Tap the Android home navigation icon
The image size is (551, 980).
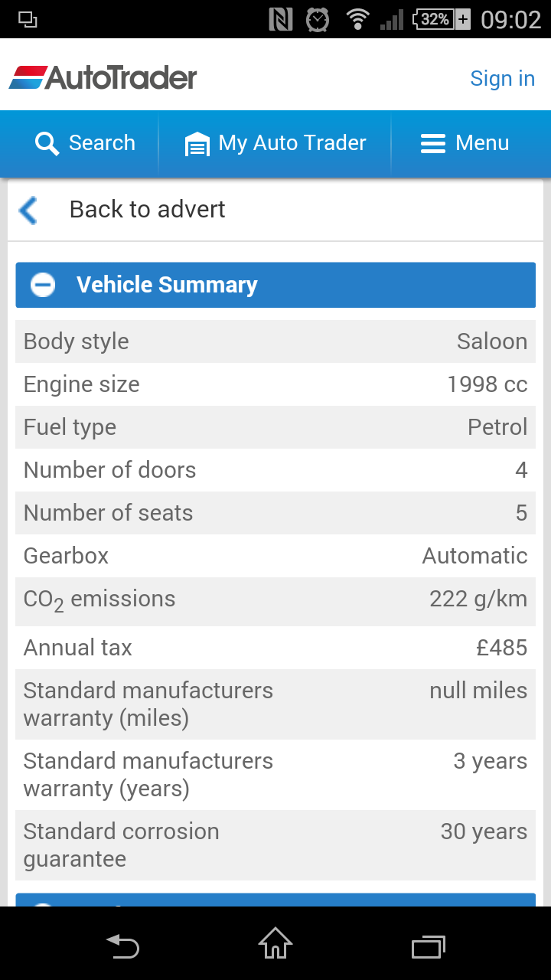pyautogui.click(x=275, y=943)
